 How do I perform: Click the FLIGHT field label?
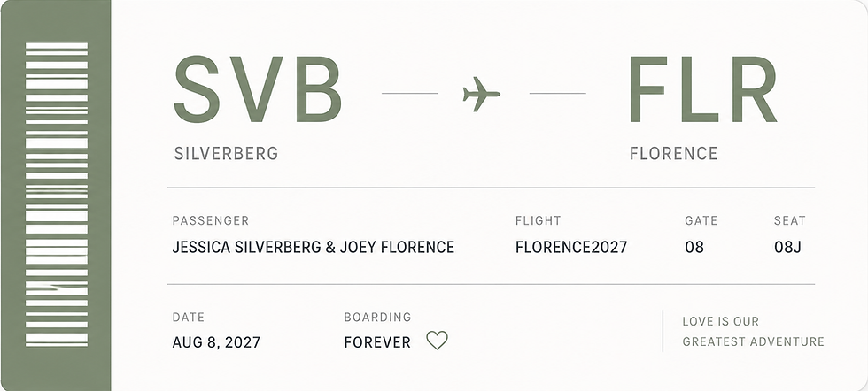(x=539, y=220)
